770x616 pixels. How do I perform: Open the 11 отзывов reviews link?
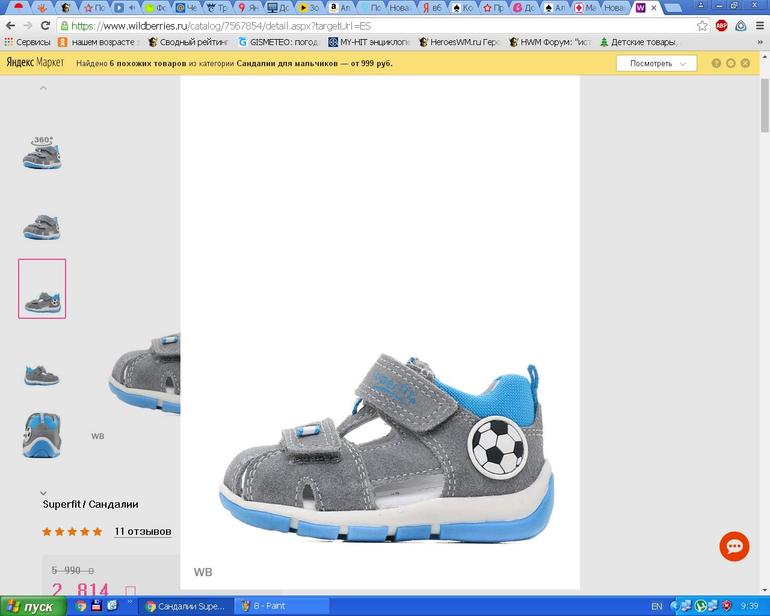tap(142, 531)
